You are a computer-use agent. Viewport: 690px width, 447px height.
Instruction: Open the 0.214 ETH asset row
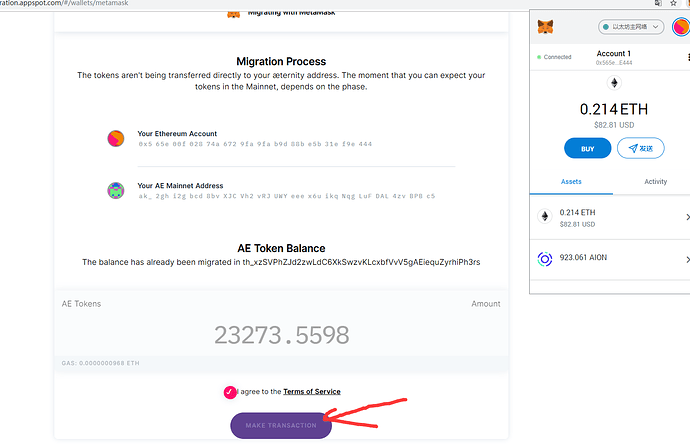click(x=610, y=218)
